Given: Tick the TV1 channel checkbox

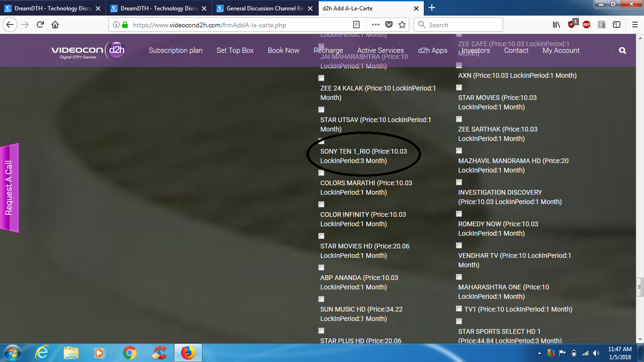Looking at the screenshot, I should click(459, 309).
